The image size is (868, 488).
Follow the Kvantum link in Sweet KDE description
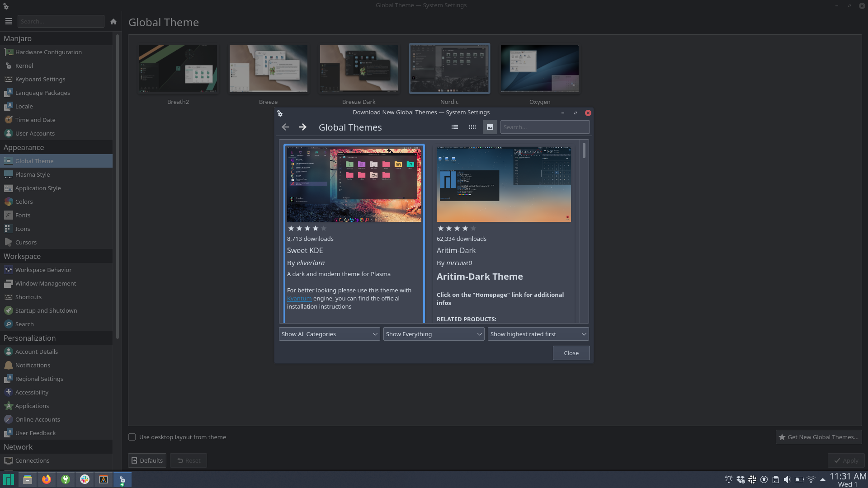point(299,299)
